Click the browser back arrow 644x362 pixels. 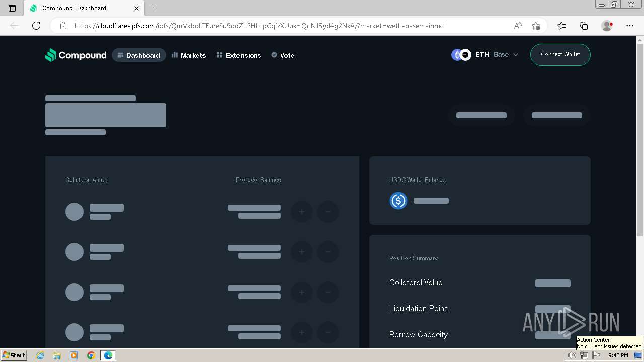point(14,26)
